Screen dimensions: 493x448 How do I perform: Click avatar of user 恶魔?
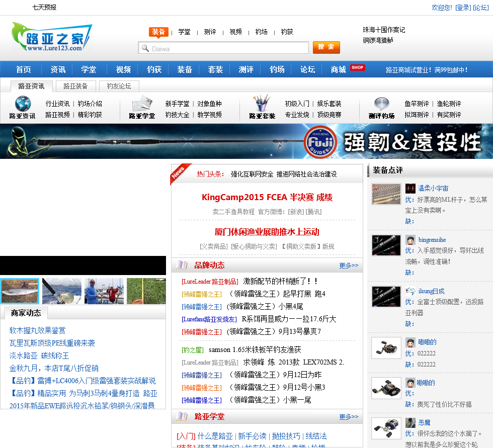[x=410, y=422]
